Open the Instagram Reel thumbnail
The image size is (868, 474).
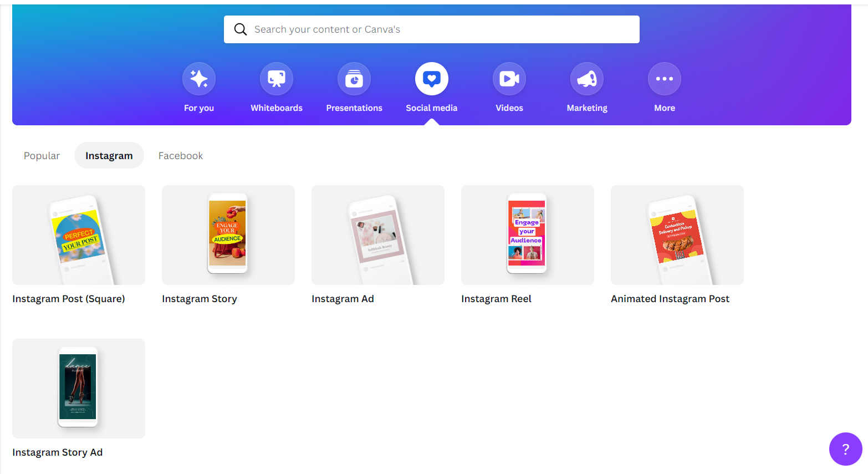tap(528, 235)
